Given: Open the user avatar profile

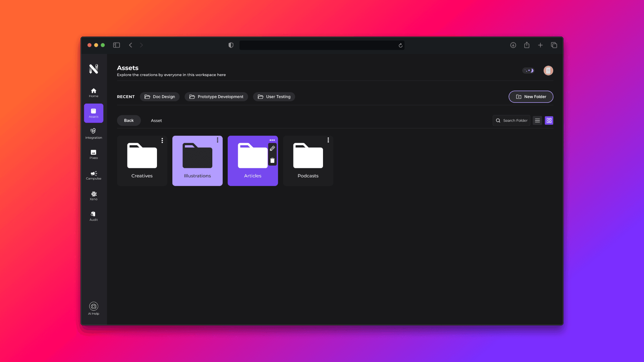Looking at the screenshot, I should pyautogui.click(x=548, y=70).
